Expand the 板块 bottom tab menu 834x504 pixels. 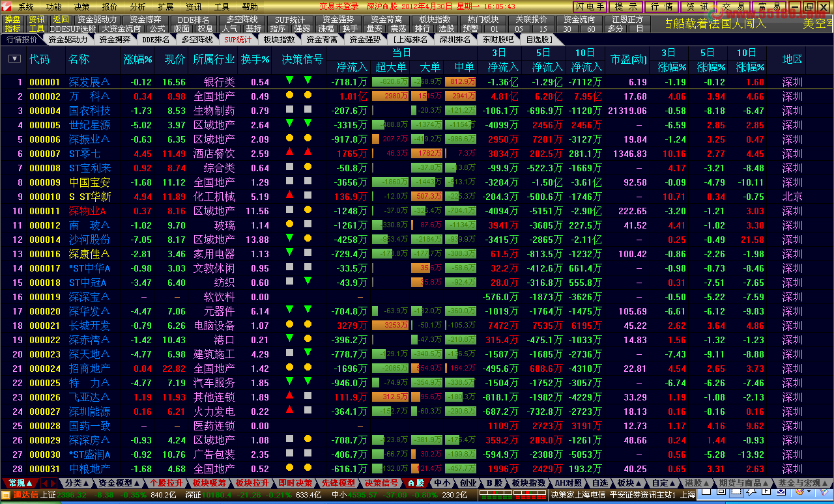tap(629, 483)
